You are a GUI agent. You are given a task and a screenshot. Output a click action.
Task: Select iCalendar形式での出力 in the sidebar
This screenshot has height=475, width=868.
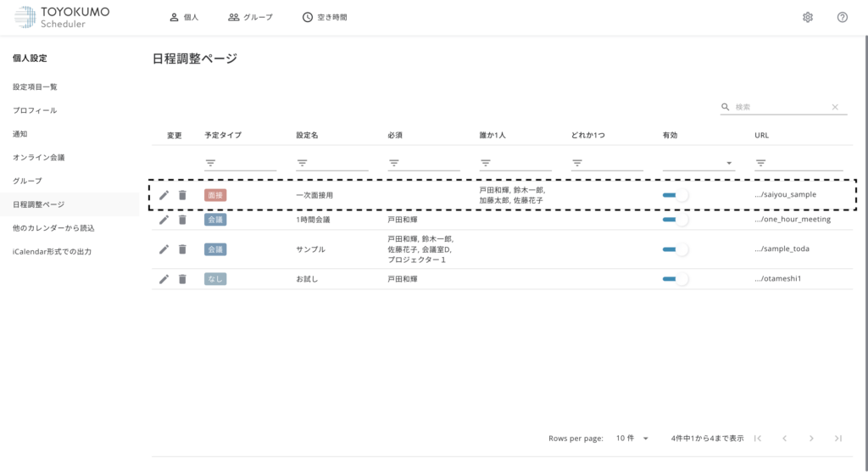[52, 251]
